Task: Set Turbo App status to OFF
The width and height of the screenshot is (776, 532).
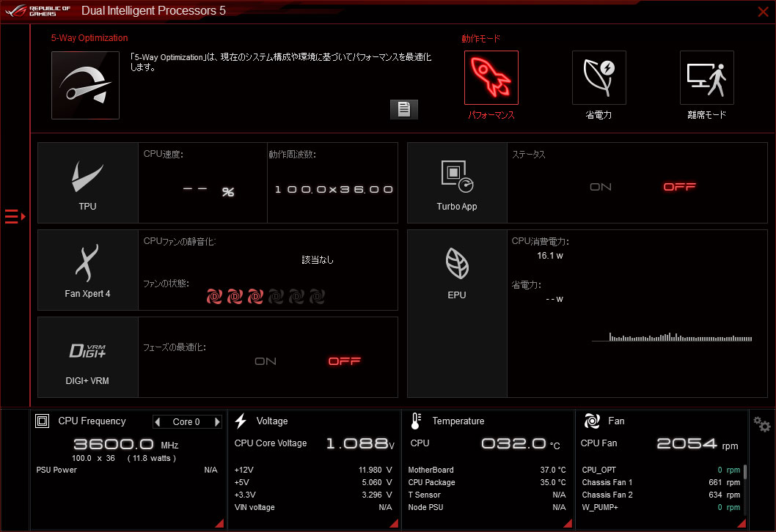Action: coord(679,187)
